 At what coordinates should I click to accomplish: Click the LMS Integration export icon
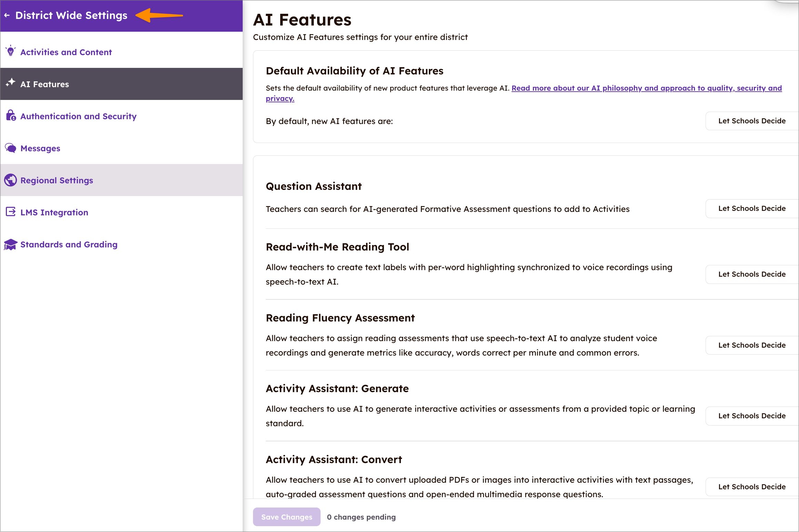tap(11, 212)
